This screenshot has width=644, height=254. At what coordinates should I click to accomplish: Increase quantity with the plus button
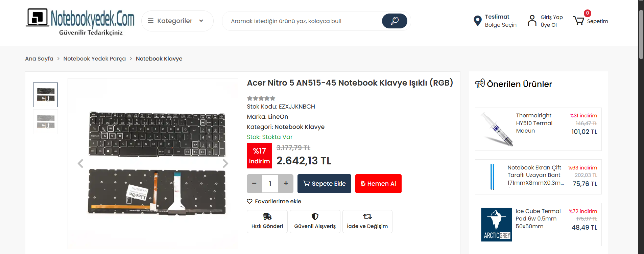pyautogui.click(x=286, y=184)
